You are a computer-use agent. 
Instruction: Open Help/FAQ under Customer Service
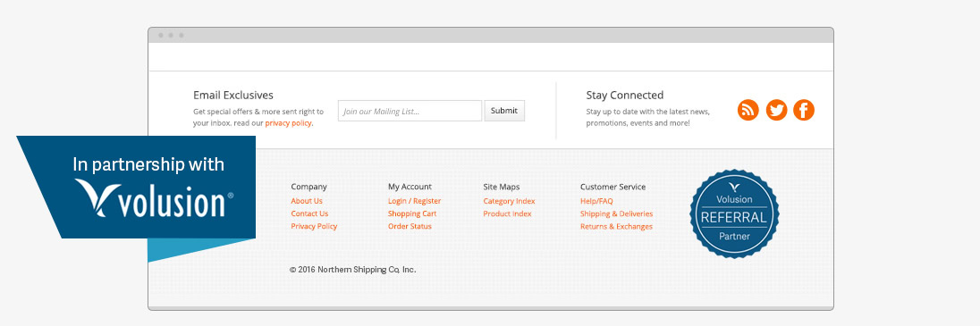click(597, 201)
